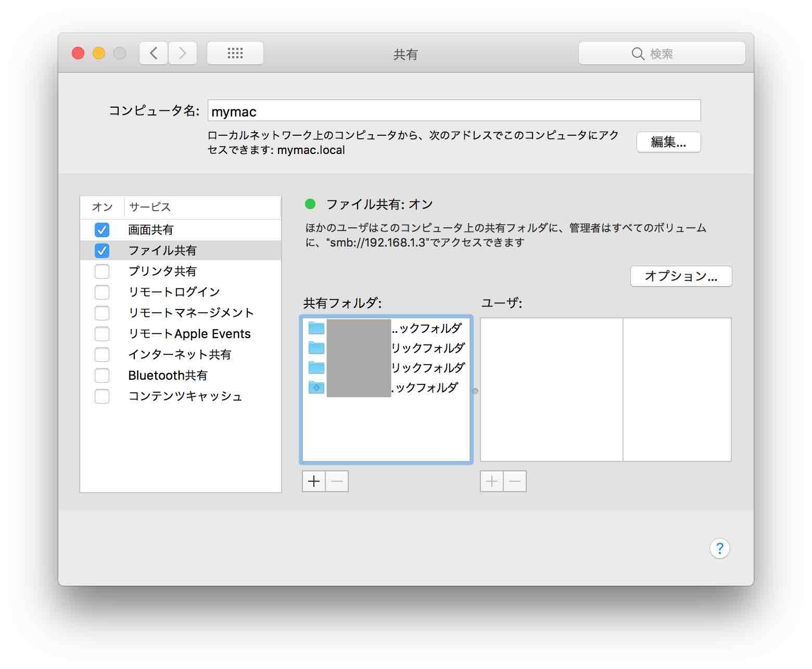812x669 pixels.
Task: Click the splitter handle between folder and user lists
Action: [x=475, y=391]
